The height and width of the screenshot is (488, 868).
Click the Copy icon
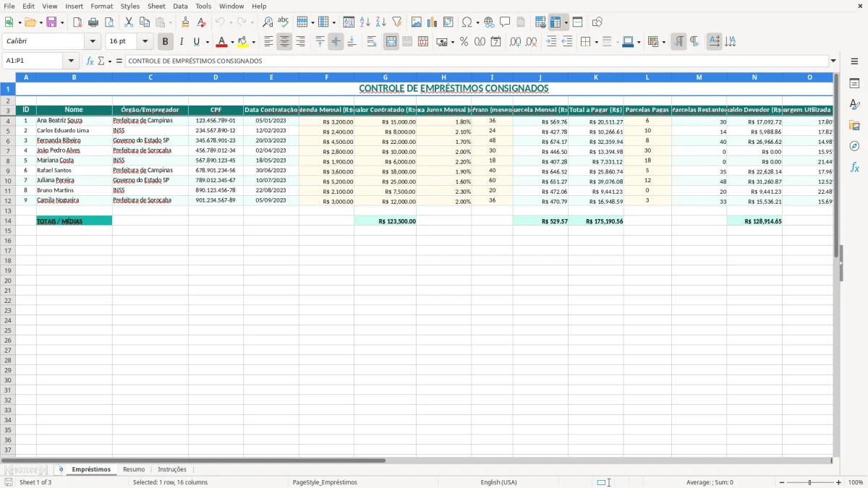(145, 22)
